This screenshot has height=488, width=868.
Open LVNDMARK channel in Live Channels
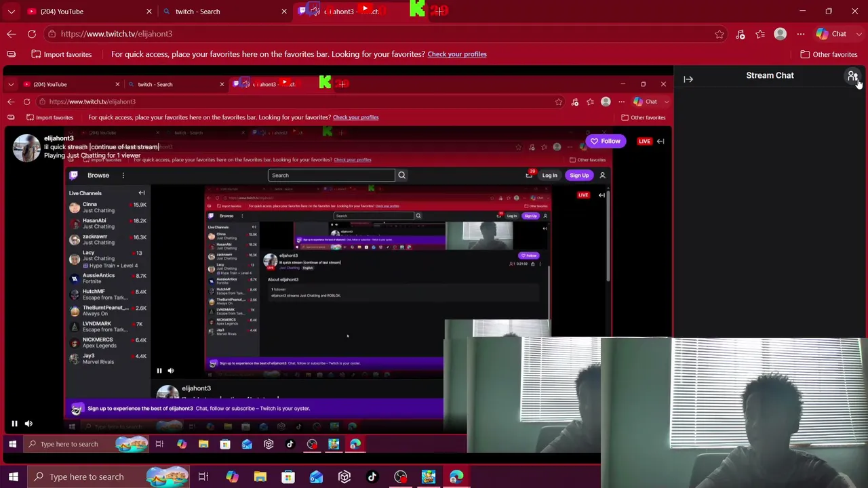[x=107, y=327]
